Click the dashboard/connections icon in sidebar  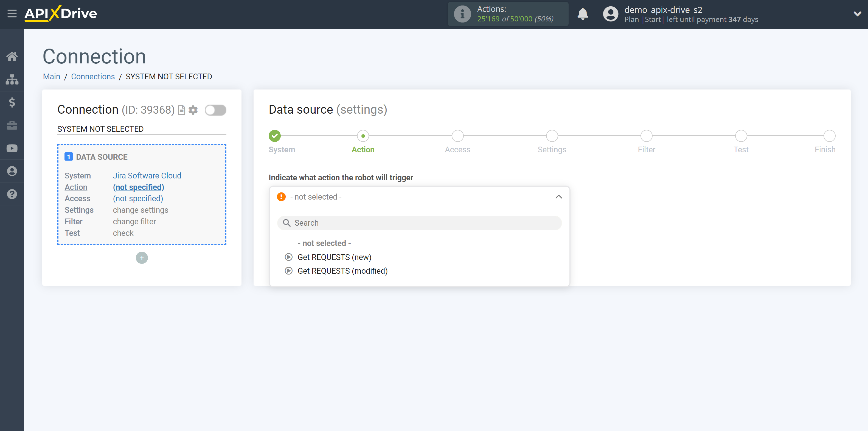click(12, 79)
